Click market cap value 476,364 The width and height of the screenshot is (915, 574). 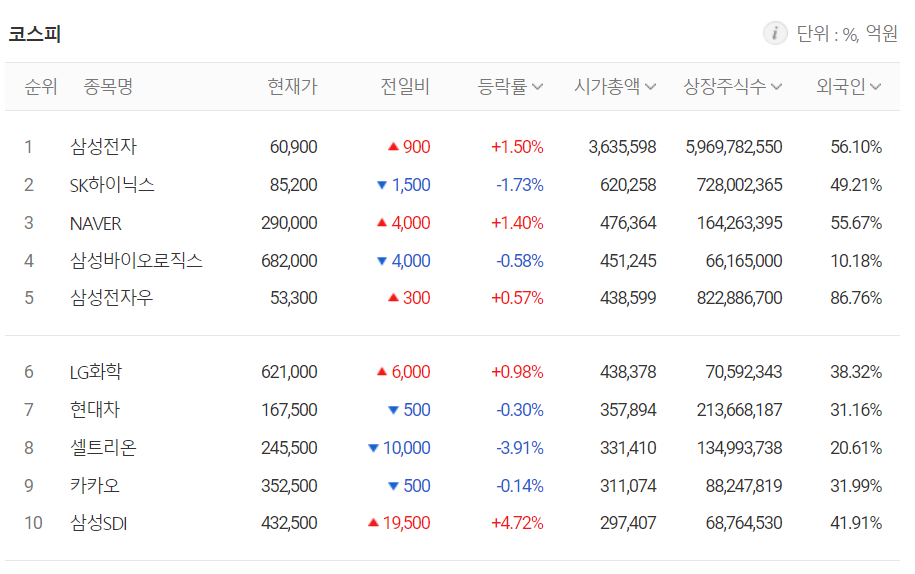[628, 223]
